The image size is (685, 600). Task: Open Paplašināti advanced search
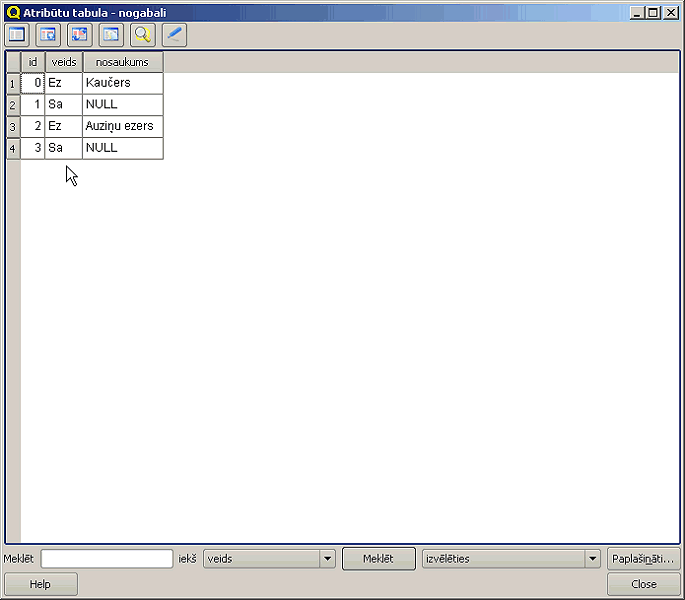643,558
